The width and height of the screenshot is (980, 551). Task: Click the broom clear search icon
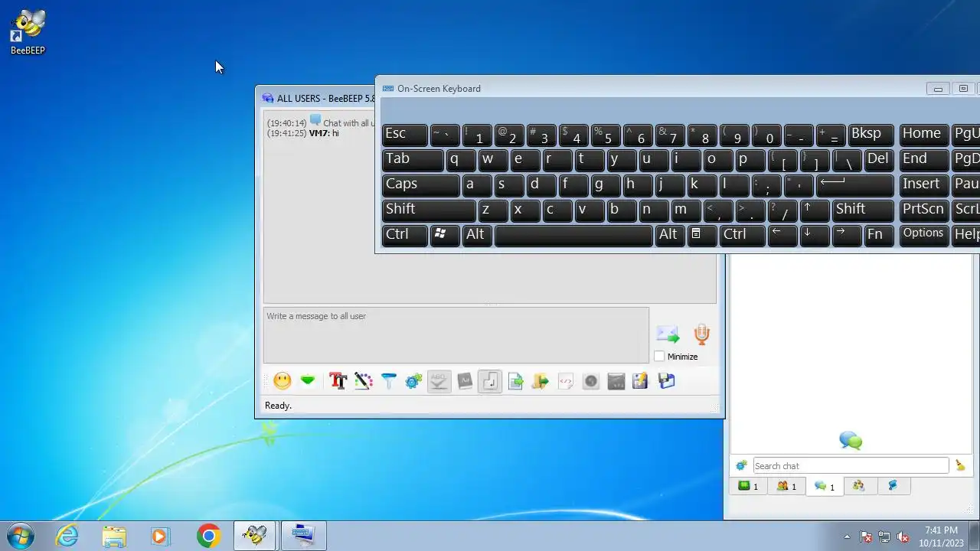[x=960, y=465]
